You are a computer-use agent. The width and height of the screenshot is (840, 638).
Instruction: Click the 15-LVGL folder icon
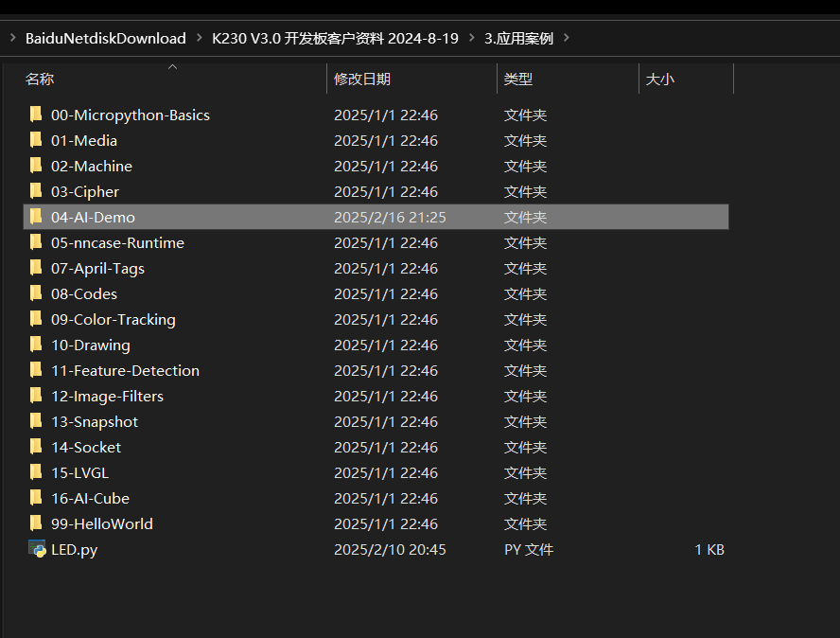[36, 472]
